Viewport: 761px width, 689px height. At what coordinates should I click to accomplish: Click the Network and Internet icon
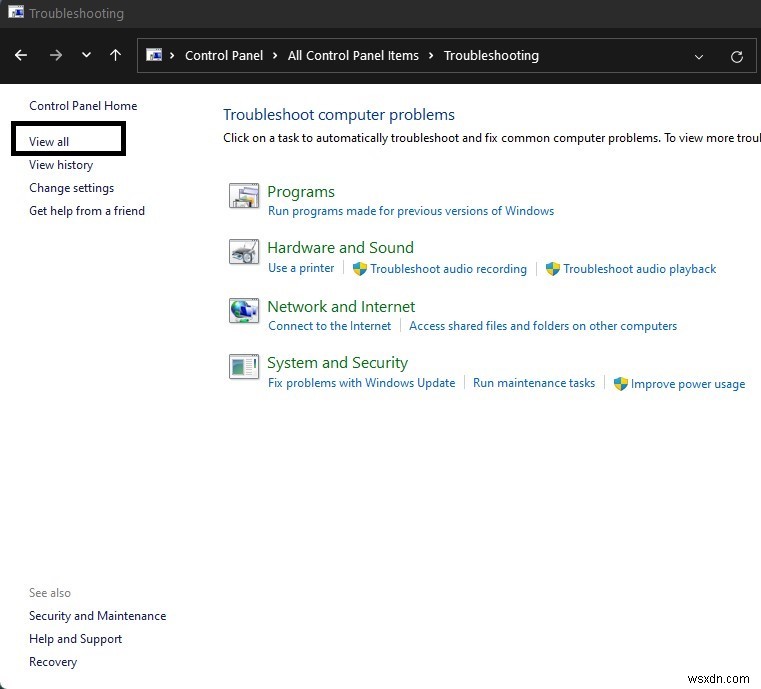click(244, 310)
